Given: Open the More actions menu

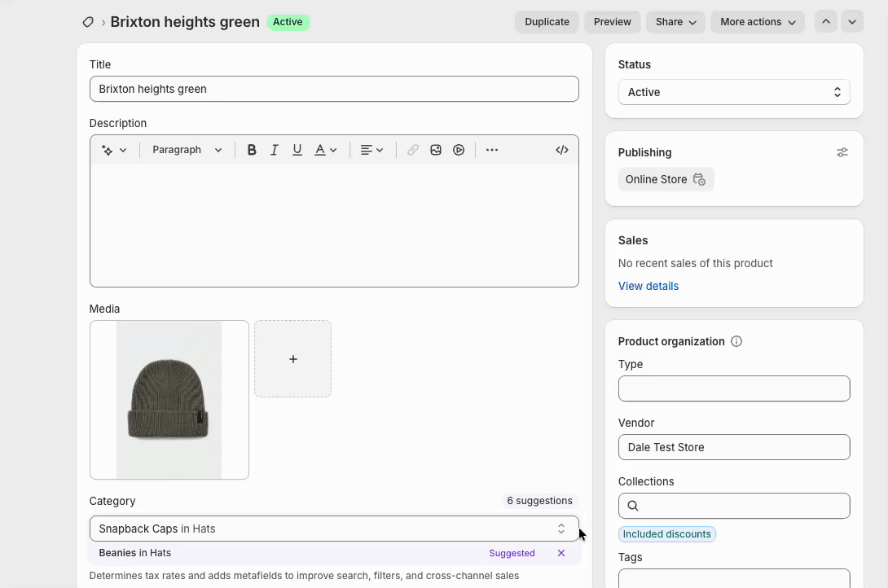Looking at the screenshot, I should (757, 22).
